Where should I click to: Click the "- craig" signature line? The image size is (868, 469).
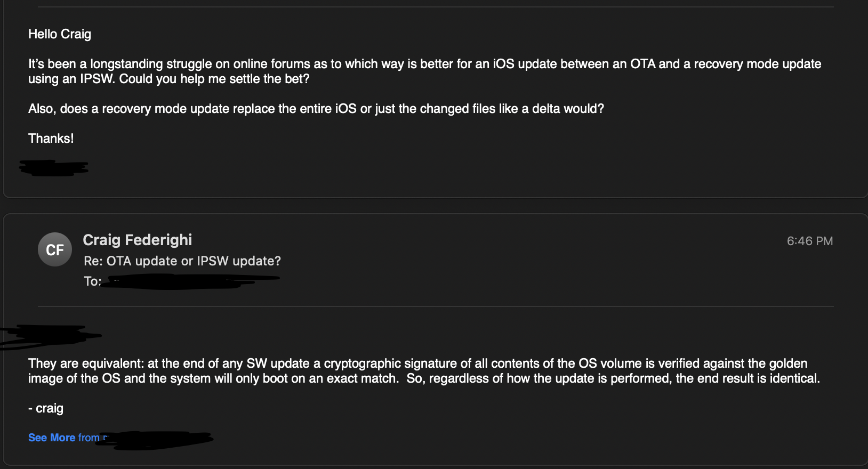[x=46, y=408]
